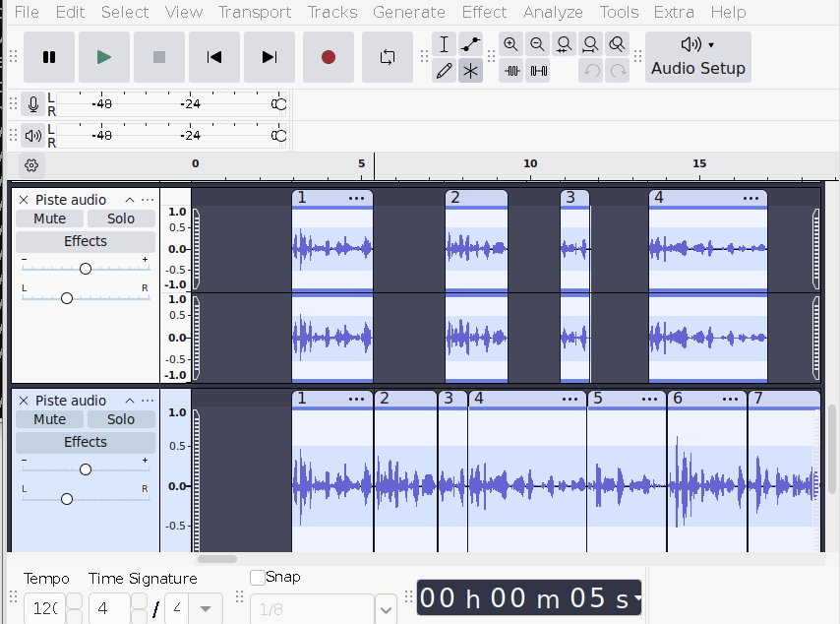This screenshot has height=624, width=840.
Task: Click the Zoom In magnifier
Action: 510,44
